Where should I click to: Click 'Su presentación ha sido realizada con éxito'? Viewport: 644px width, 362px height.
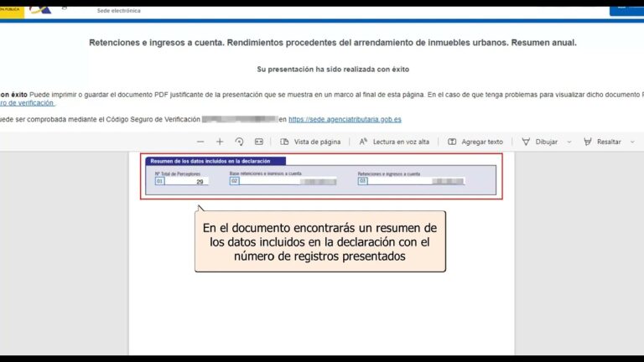(x=333, y=70)
